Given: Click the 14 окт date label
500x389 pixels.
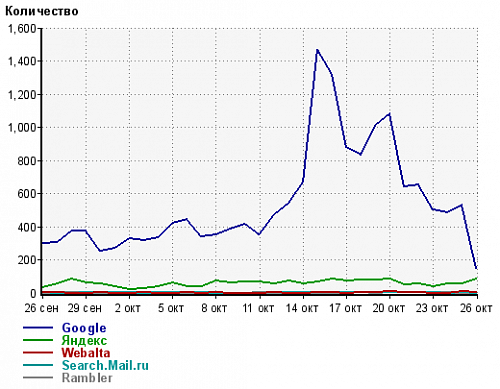Looking at the screenshot, I should pyautogui.click(x=302, y=308).
